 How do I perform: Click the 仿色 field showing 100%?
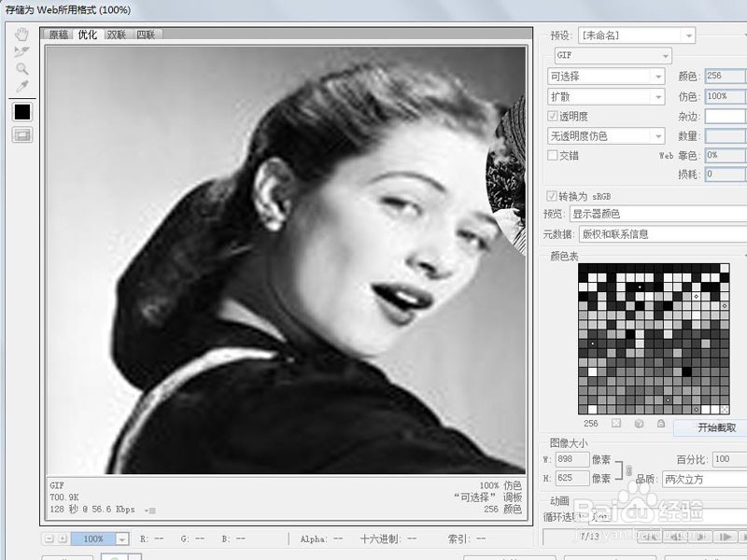726,96
